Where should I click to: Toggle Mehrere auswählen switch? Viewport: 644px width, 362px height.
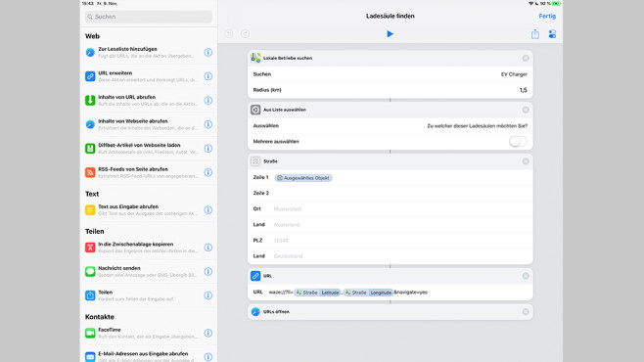518,142
